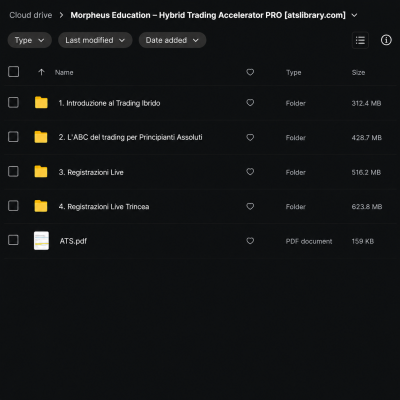400x400 pixels.
Task: Select checkbox for ATS.pdf
Action: [13, 240]
